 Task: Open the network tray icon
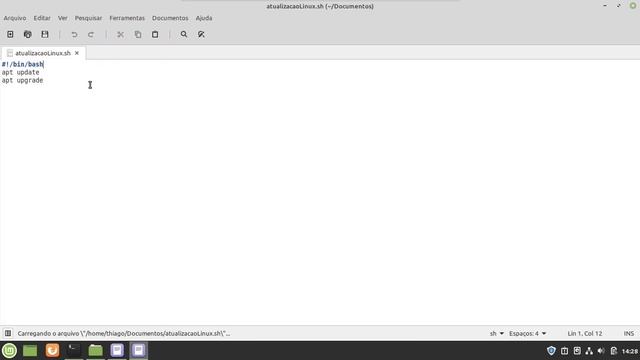click(x=589, y=351)
